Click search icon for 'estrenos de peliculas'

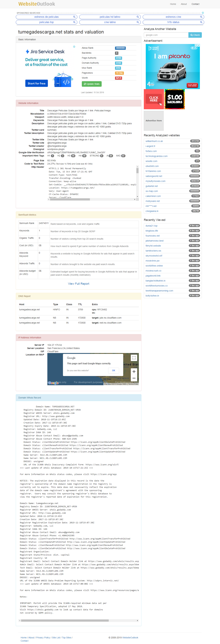(74, 17)
